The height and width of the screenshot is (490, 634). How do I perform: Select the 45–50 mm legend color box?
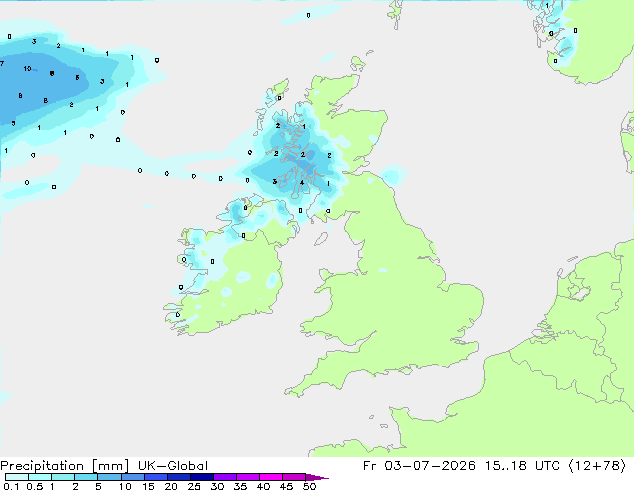[x=294, y=477]
